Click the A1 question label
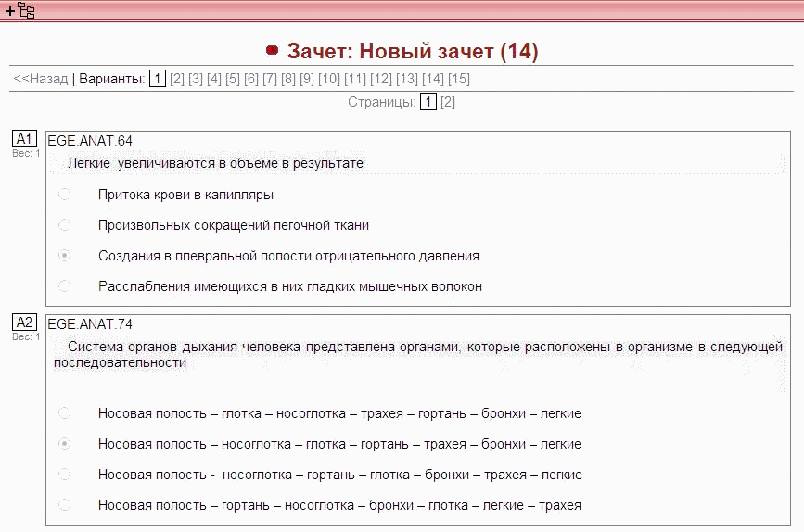 25,138
